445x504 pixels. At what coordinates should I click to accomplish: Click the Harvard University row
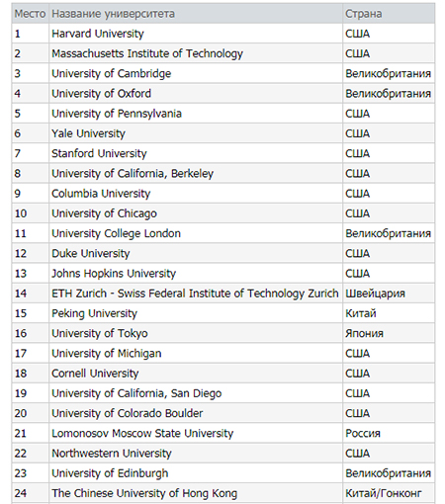pyautogui.click(x=223, y=34)
